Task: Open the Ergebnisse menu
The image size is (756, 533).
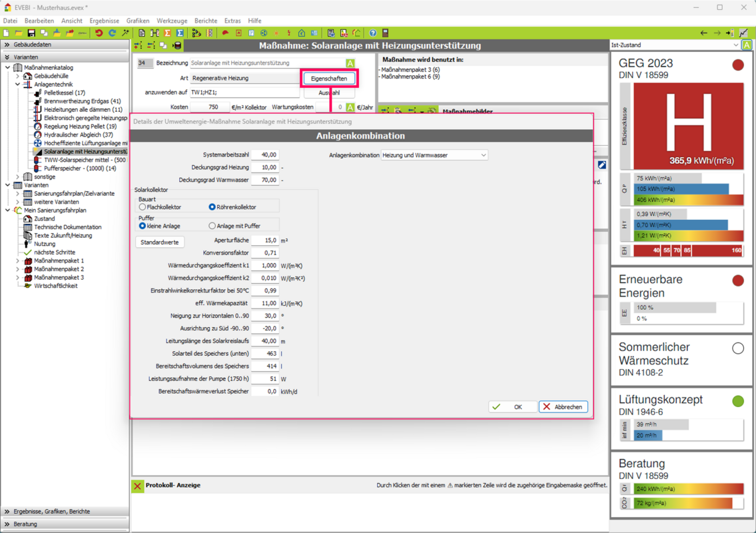Action: click(x=104, y=21)
